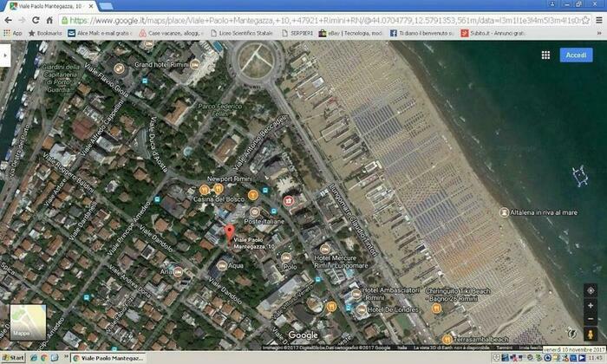Select the Aqua hotel marker icon

pos(221,266)
